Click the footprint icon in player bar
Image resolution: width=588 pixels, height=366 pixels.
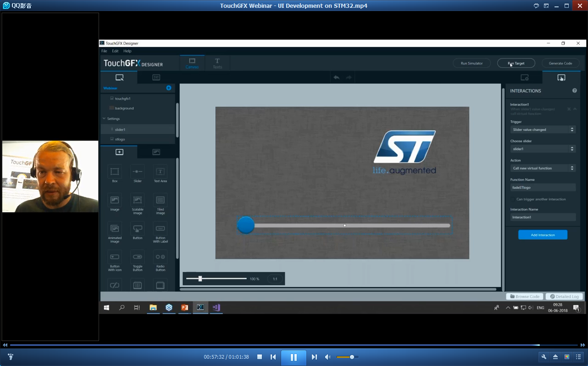[11, 357]
